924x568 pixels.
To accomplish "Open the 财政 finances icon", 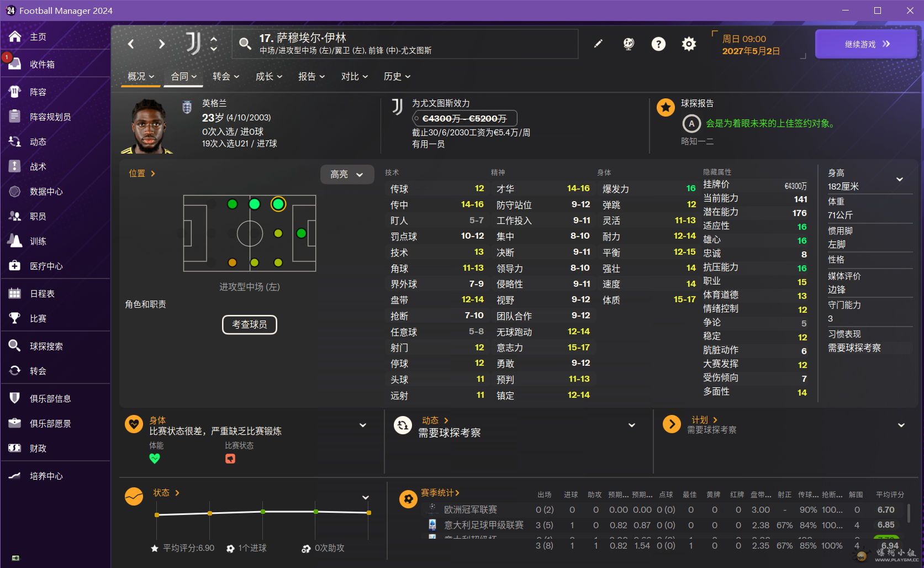I will [x=15, y=448].
